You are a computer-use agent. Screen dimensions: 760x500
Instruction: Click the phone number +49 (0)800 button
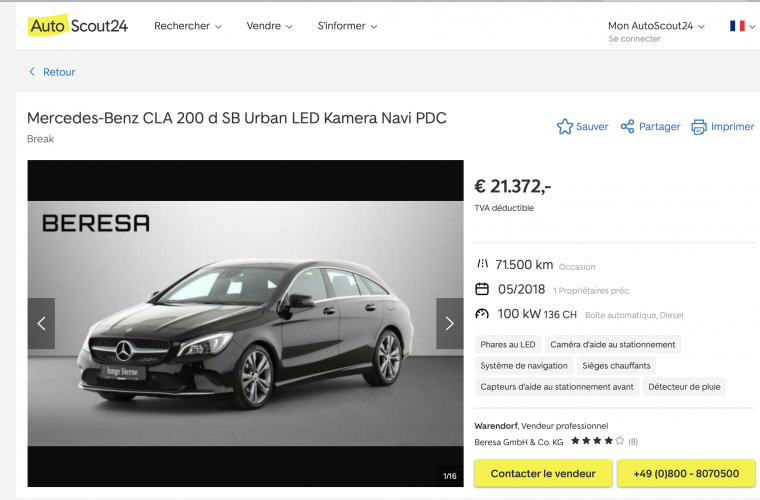pyautogui.click(x=686, y=473)
